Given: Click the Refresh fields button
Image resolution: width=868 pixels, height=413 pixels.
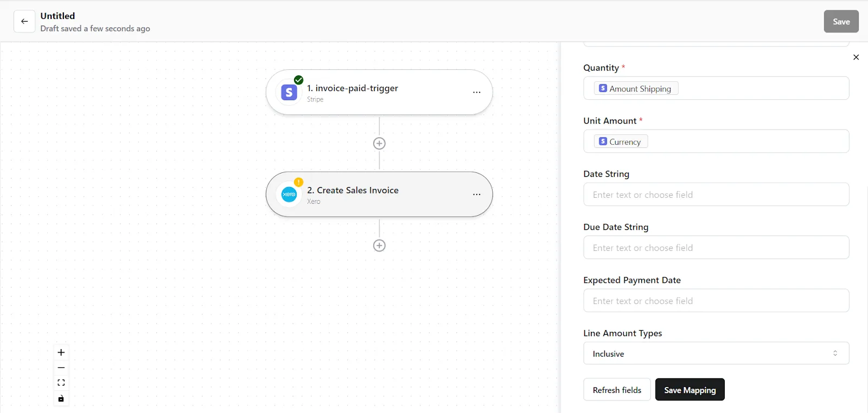Looking at the screenshot, I should [617, 390].
